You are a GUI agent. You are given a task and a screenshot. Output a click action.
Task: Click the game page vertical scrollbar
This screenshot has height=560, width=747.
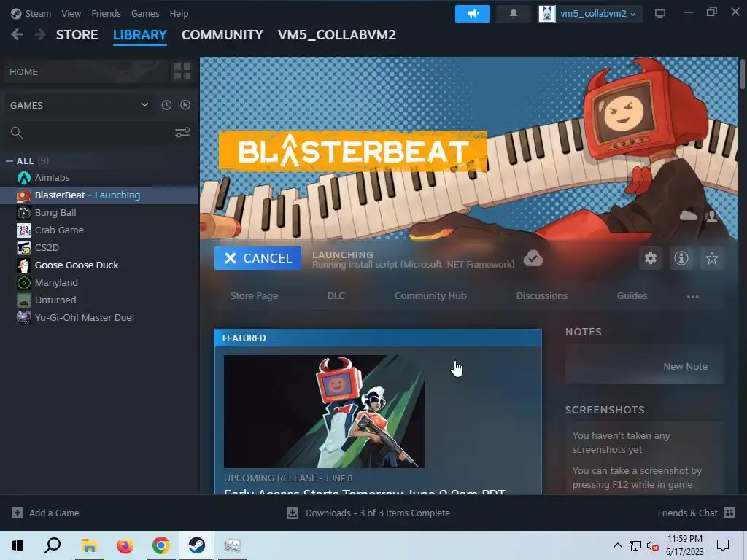click(742, 74)
